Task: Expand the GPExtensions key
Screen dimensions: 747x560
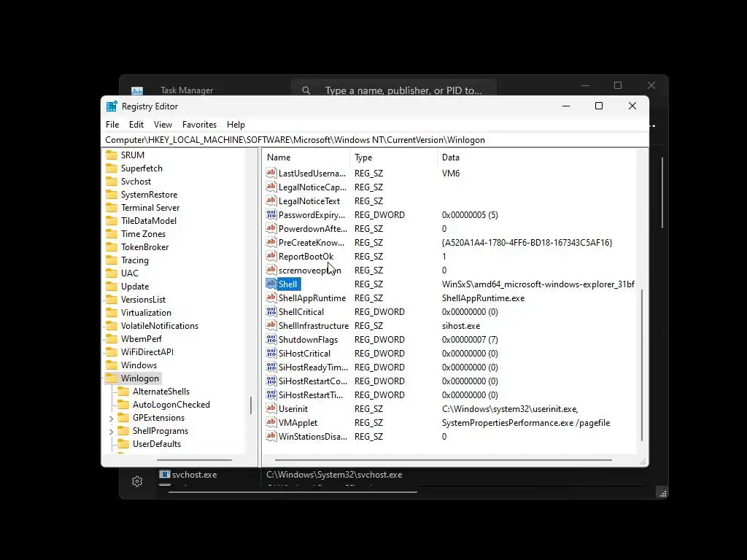Action: pos(111,418)
